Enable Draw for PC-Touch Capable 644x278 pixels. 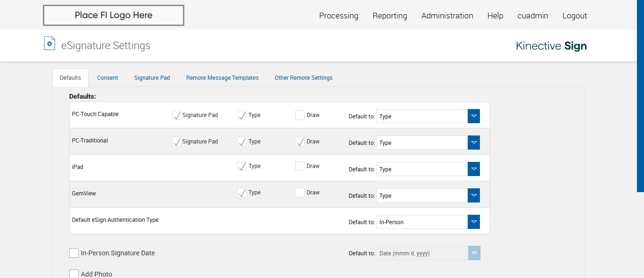pos(300,115)
